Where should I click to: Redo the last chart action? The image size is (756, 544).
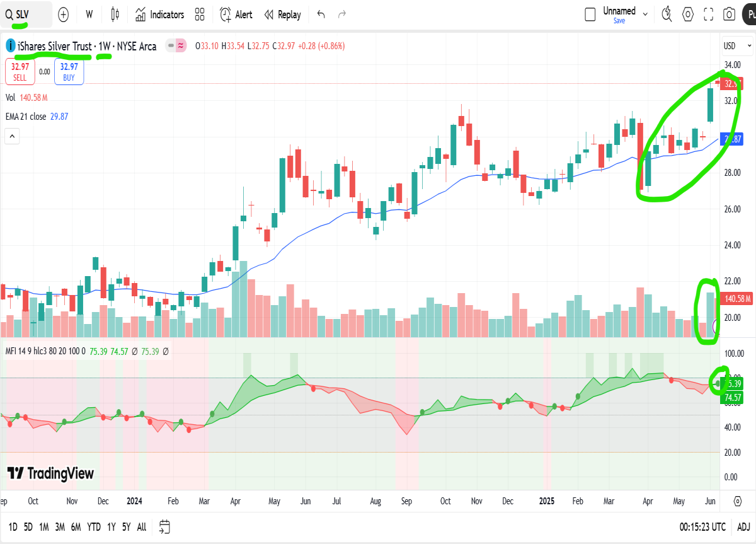[342, 14]
